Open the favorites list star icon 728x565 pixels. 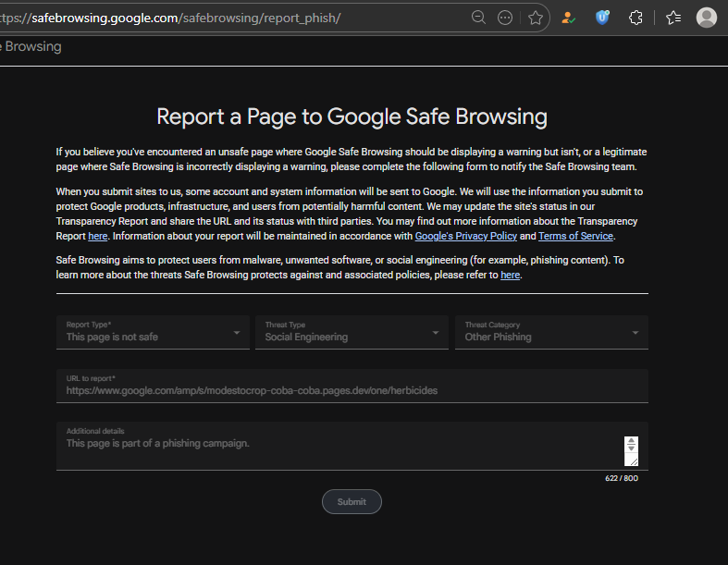pos(673,18)
